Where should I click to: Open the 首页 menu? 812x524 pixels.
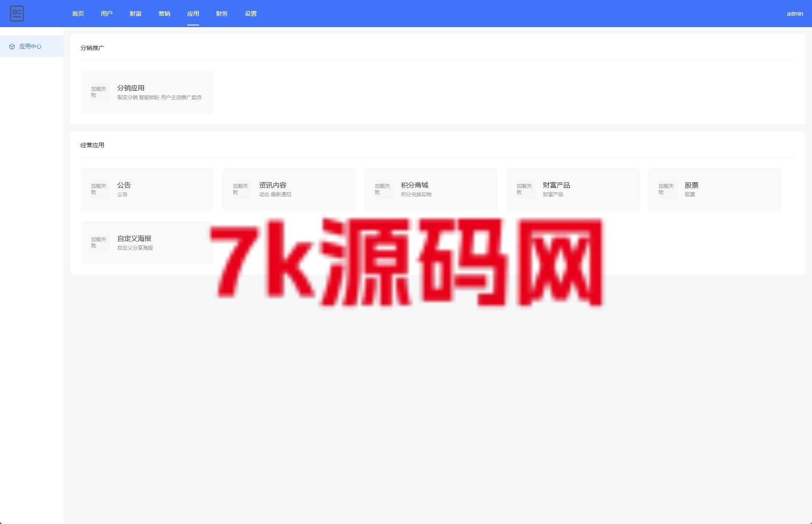[x=78, y=14]
